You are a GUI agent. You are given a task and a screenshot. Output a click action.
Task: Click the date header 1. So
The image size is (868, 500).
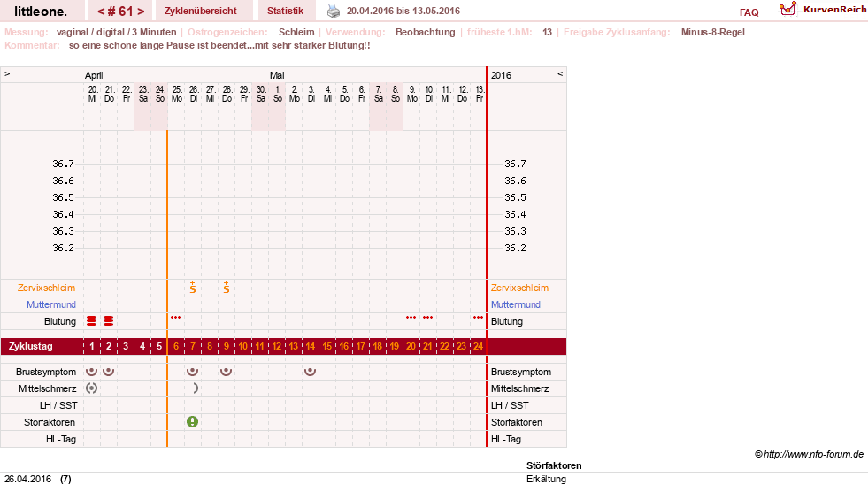[277, 94]
